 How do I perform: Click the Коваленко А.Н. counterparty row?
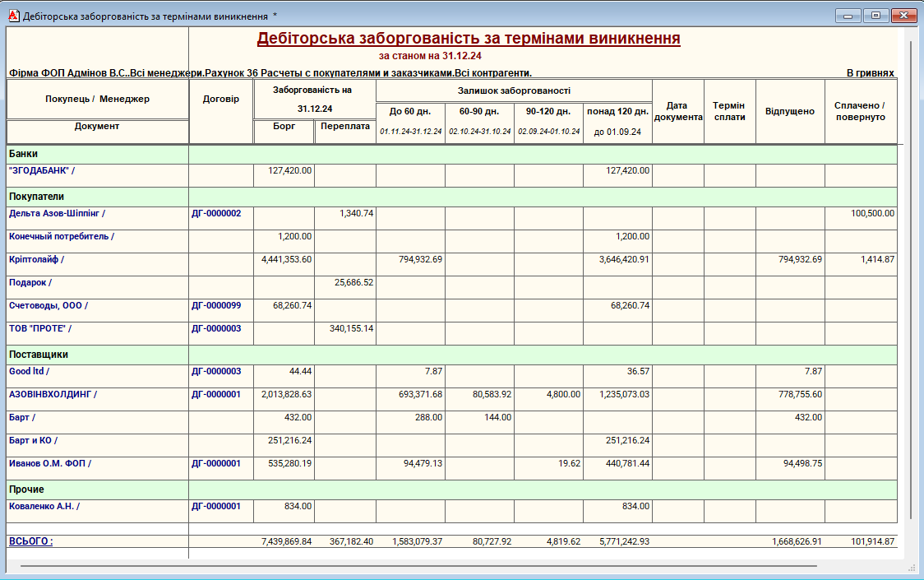45,506
